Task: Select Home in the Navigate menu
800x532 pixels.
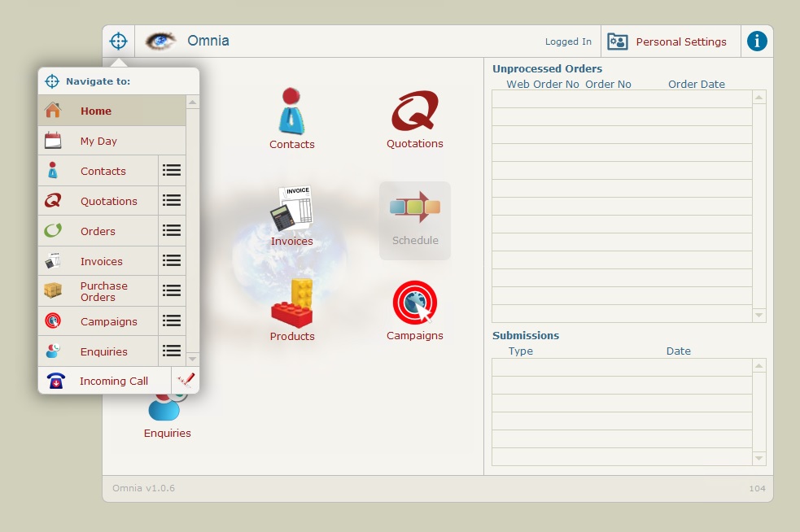Action: coord(111,111)
